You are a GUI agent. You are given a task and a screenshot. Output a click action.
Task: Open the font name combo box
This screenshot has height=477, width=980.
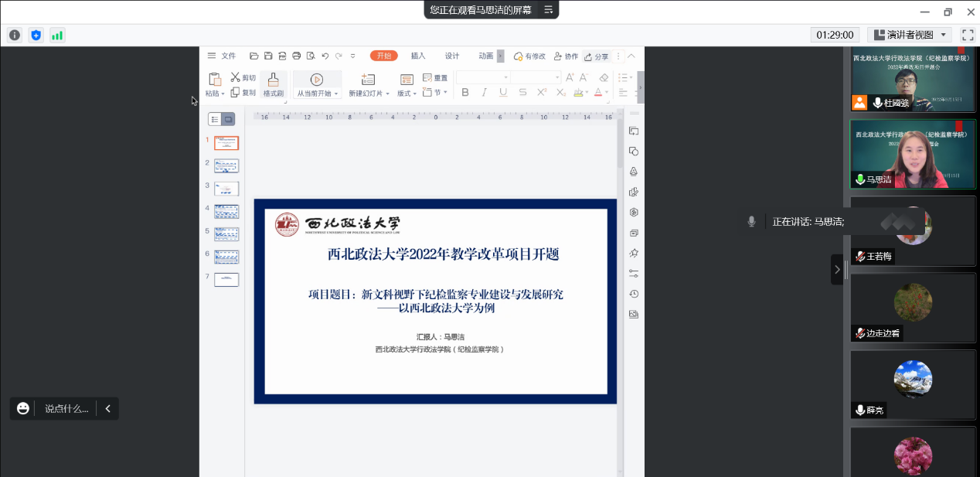[x=483, y=77]
